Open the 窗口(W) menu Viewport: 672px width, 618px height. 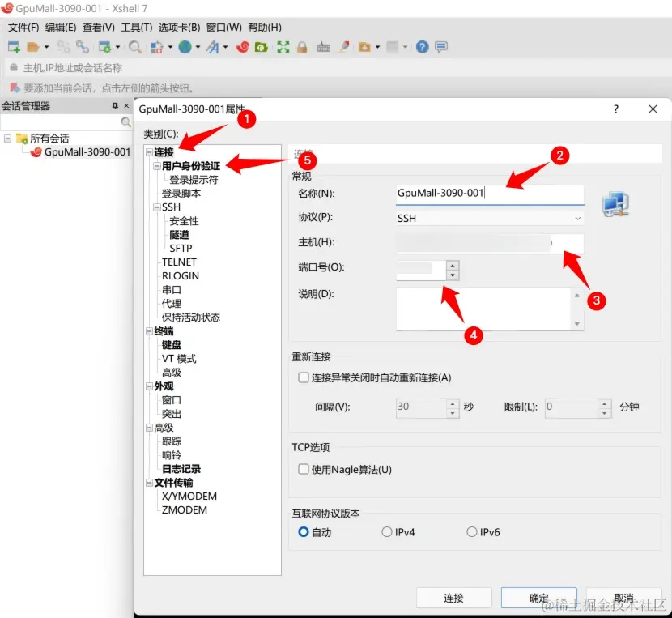point(223,28)
